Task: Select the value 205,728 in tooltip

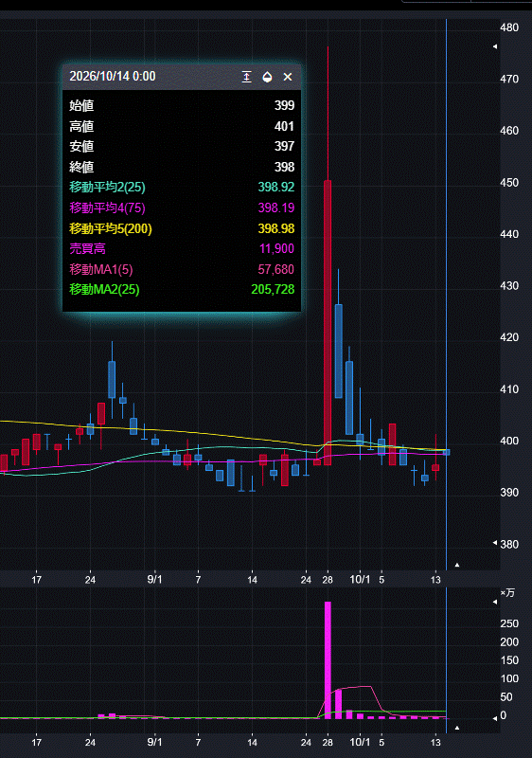Action: (273, 289)
